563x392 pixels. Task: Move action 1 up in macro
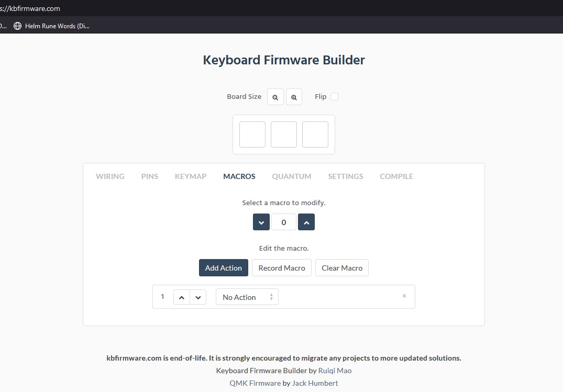pyautogui.click(x=181, y=297)
